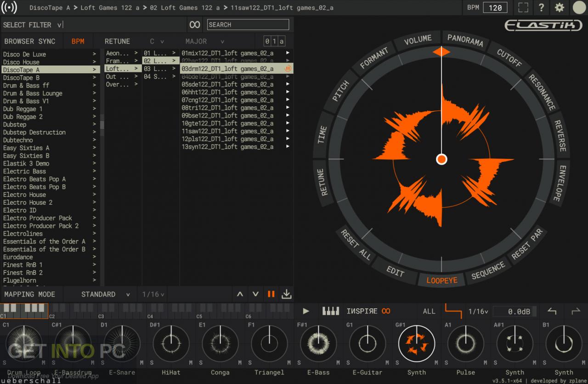Screen dimensions: 588x384
Task: Open the 1/16 dropdown beside the dB field
Action: point(478,311)
